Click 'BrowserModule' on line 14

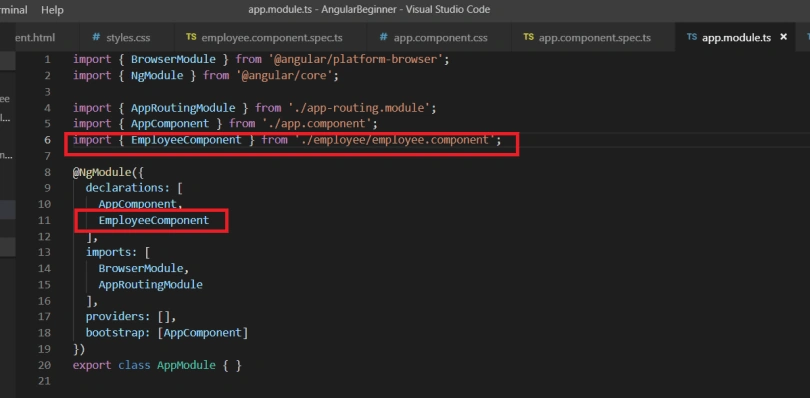[x=141, y=268]
